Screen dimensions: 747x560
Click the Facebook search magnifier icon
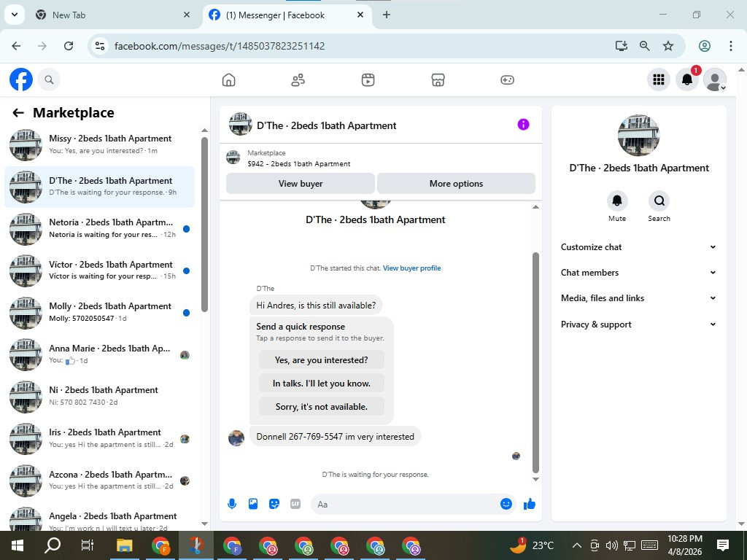pyautogui.click(x=49, y=79)
